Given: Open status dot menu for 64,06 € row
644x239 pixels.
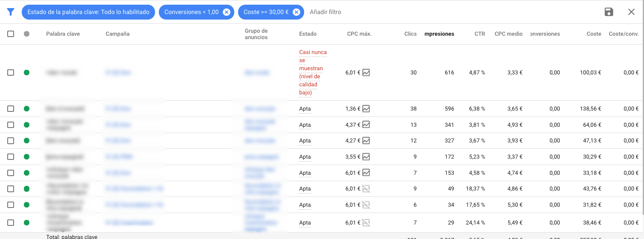Looking at the screenshot, I should tap(26, 125).
